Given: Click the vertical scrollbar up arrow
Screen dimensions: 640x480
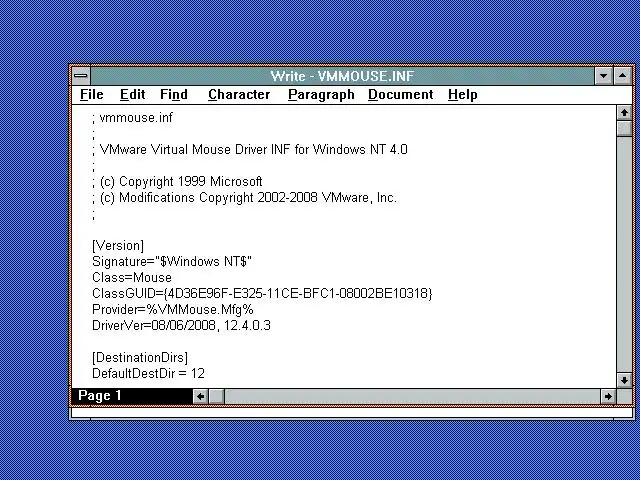Looking at the screenshot, I should (624, 113).
